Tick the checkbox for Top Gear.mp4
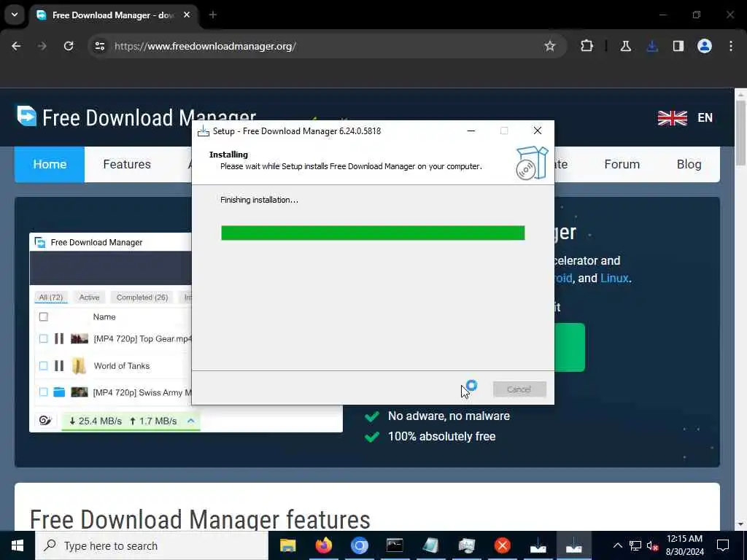The image size is (747, 560). tap(43, 338)
